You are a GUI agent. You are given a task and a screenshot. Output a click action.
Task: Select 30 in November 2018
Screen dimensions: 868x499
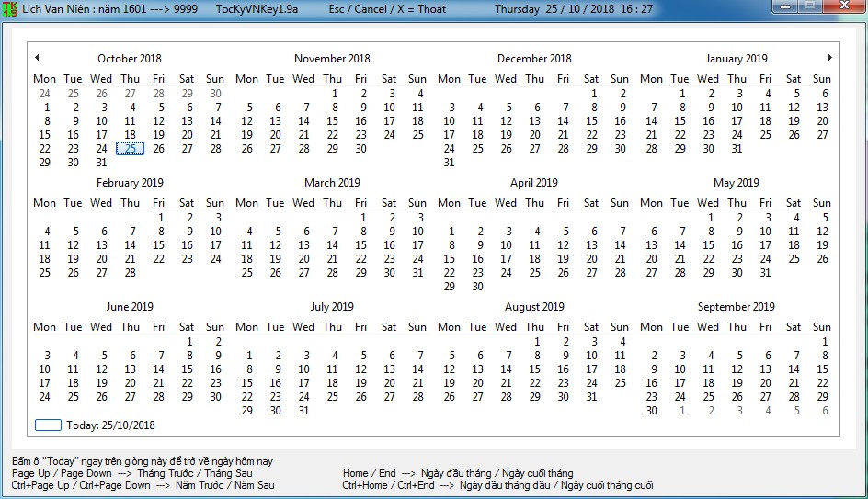click(x=361, y=148)
